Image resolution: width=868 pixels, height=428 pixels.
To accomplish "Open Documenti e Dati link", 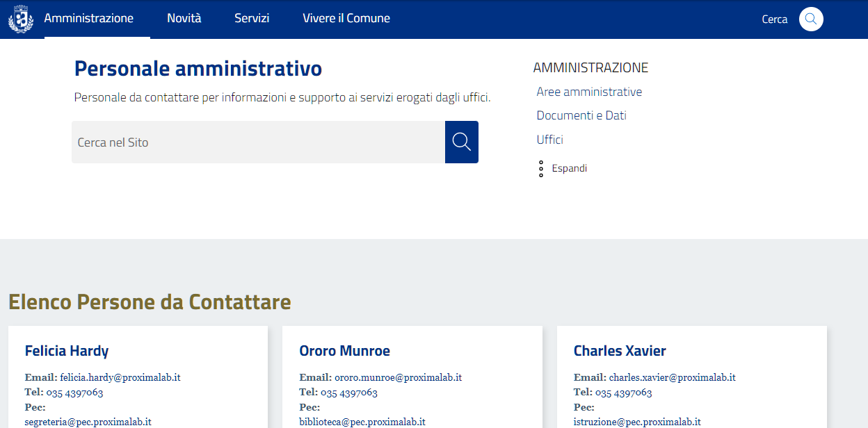I will coord(581,115).
